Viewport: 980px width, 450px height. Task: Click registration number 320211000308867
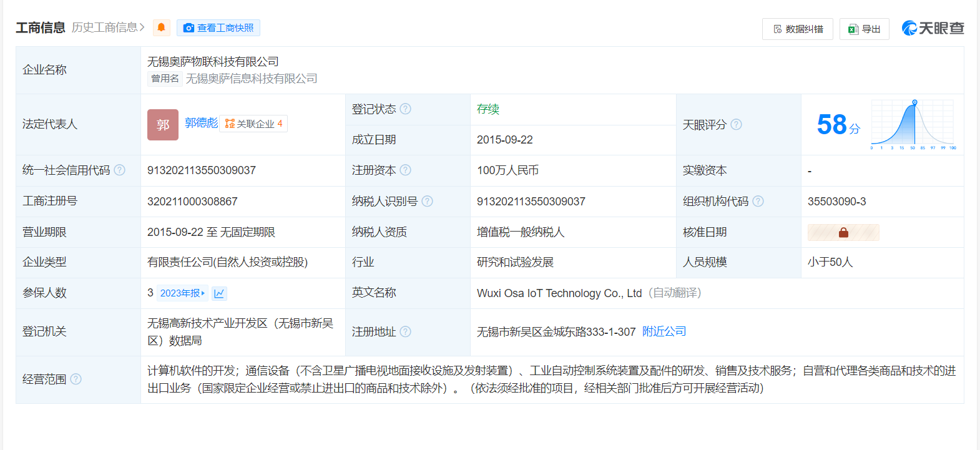tap(192, 202)
